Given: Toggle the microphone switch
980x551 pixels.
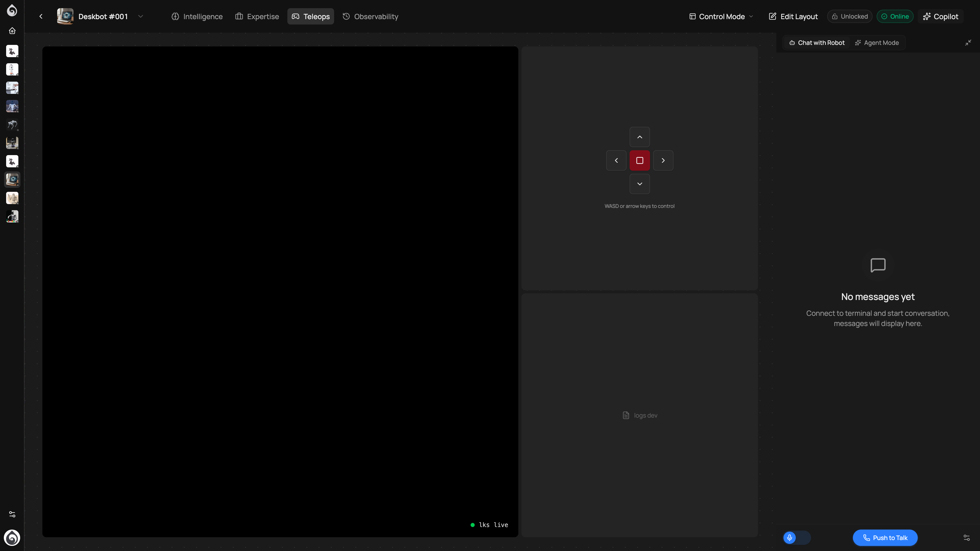Looking at the screenshot, I should [797, 537].
